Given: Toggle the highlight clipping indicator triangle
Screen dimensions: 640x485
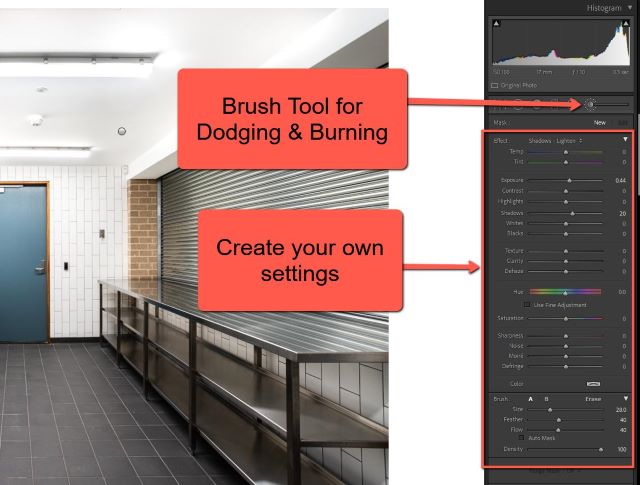Looking at the screenshot, I should (x=626, y=22).
